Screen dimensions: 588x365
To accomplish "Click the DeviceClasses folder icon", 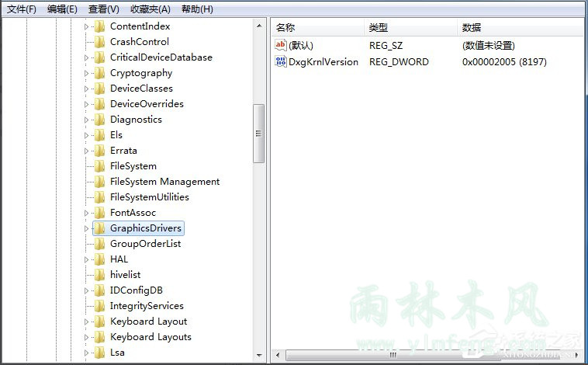I will coord(99,89).
